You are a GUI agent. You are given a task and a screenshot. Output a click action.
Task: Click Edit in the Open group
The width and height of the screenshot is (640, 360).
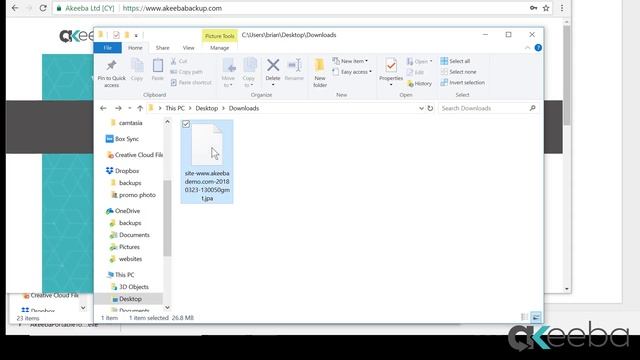point(416,72)
